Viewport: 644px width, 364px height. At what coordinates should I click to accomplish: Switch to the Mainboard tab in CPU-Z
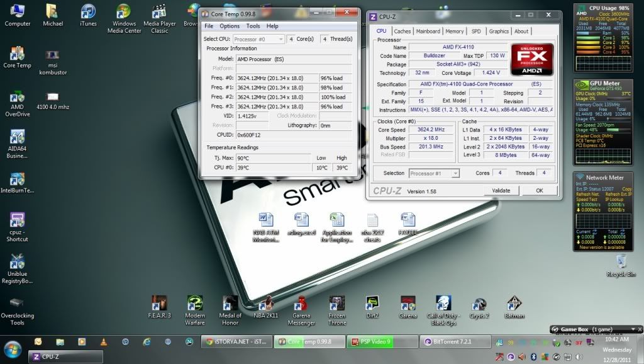coord(428,31)
